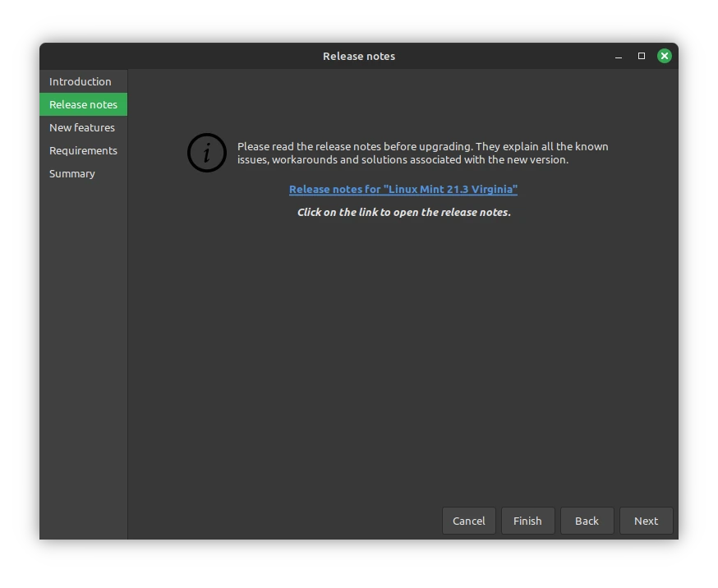Go Back to the previous page

(x=587, y=521)
